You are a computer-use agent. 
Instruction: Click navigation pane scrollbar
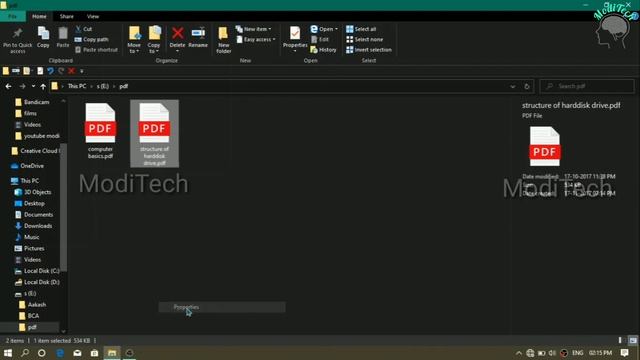tap(63, 207)
